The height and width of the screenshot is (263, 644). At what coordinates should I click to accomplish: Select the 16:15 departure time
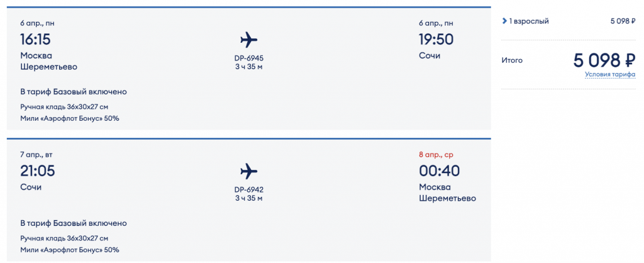pyautogui.click(x=35, y=40)
